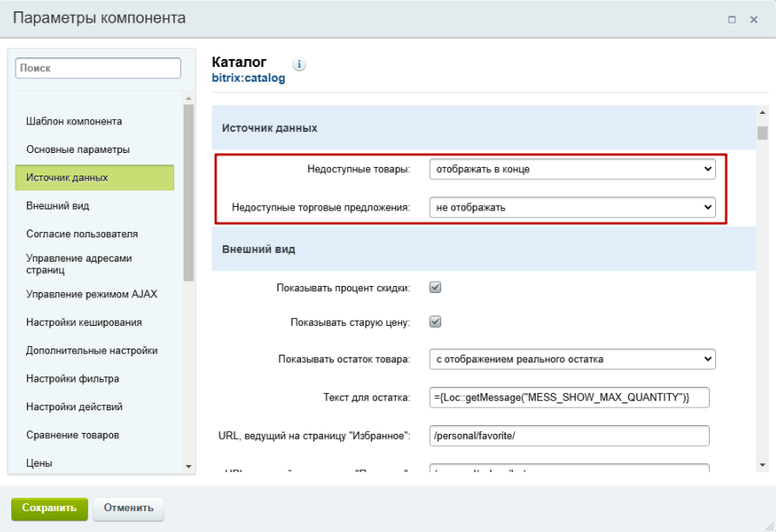Open Недоступные товары dropdown

coord(572,170)
